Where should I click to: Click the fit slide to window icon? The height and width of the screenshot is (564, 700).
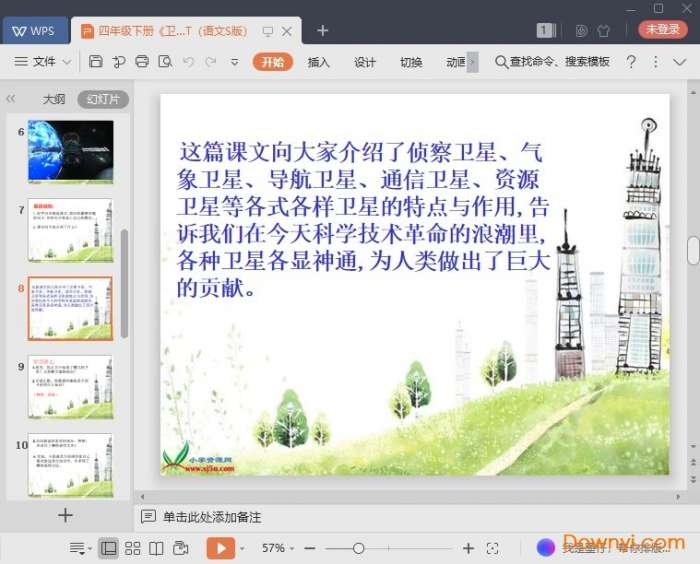pos(492,548)
